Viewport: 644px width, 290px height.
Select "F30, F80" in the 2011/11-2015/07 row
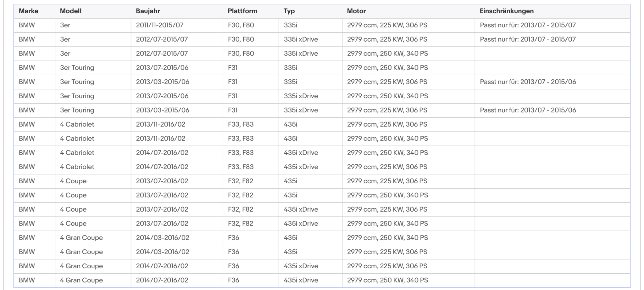(241, 25)
